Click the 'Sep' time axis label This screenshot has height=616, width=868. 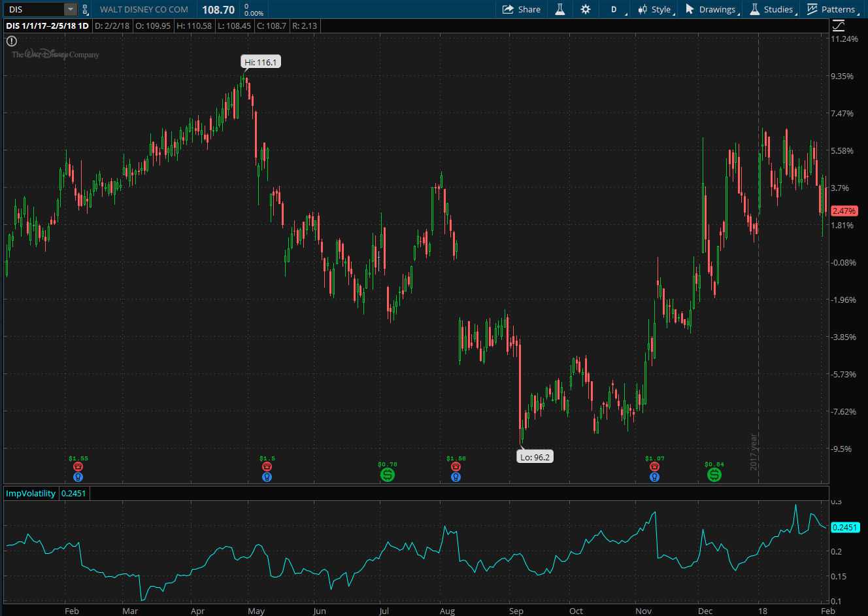tap(516, 611)
